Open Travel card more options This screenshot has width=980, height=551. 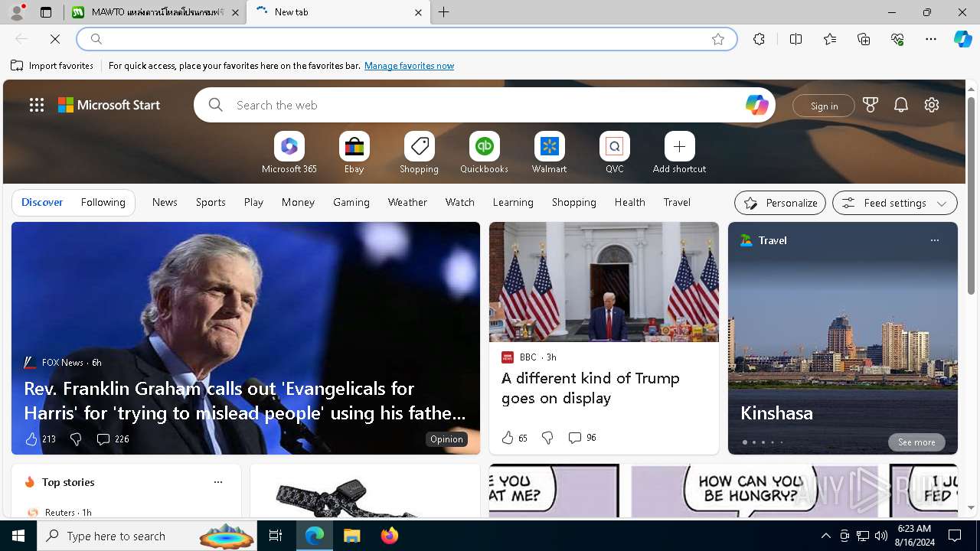[934, 240]
